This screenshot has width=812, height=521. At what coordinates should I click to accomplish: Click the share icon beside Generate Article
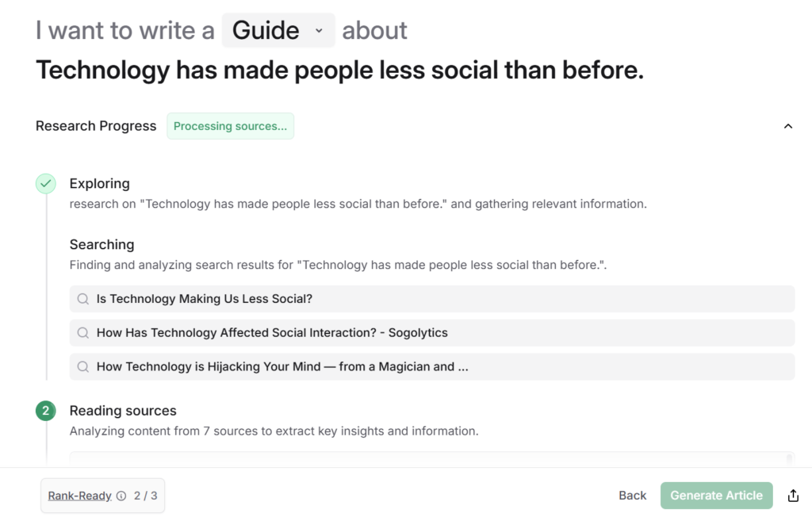click(793, 496)
